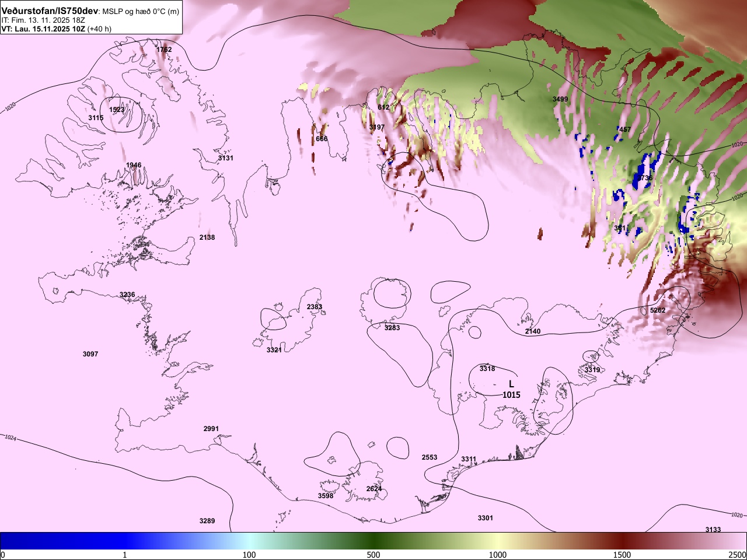
Task: Click the 3311 height value
Action: [469, 459]
